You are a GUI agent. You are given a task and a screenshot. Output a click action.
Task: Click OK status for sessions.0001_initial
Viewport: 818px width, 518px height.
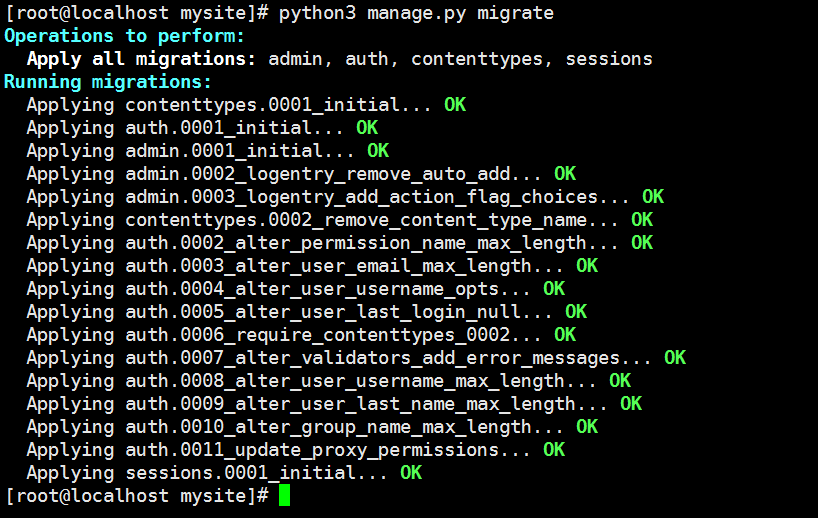[x=411, y=473]
